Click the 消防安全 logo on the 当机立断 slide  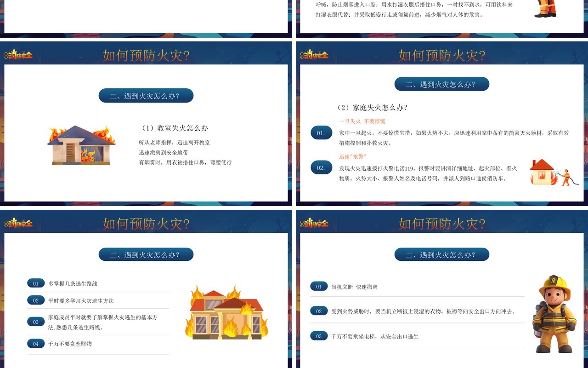pyautogui.click(x=314, y=224)
